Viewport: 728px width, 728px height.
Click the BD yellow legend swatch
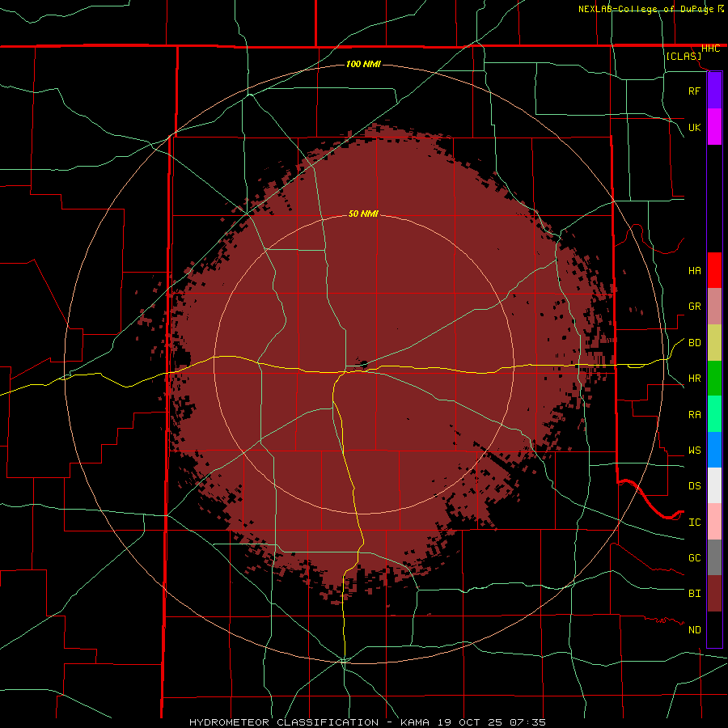[714, 343]
